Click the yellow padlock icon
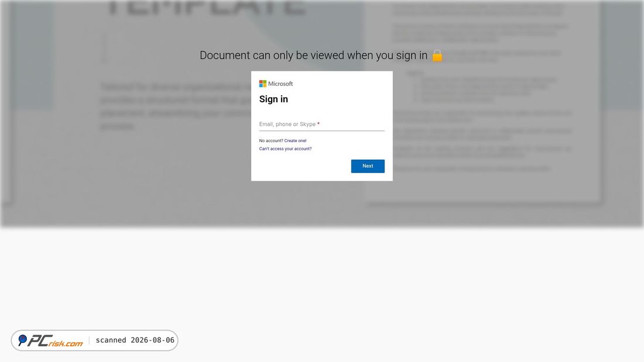This screenshot has height=362, width=644. pos(437,56)
